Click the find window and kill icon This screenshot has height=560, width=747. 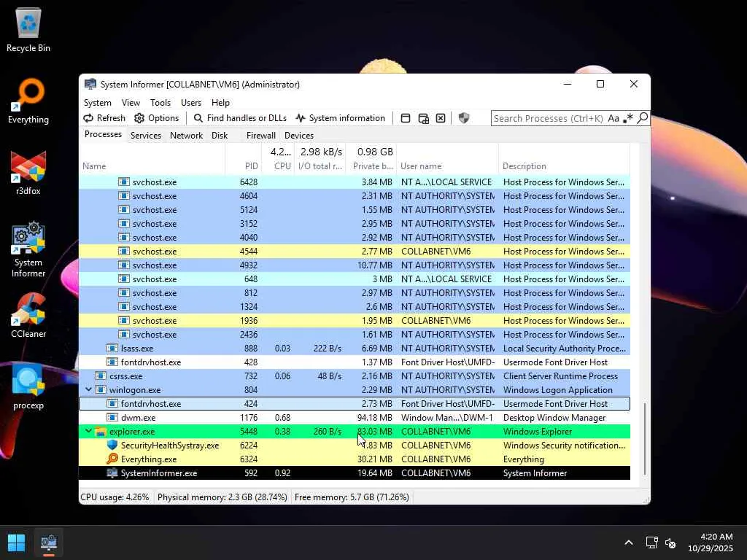(x=441, y=118)
